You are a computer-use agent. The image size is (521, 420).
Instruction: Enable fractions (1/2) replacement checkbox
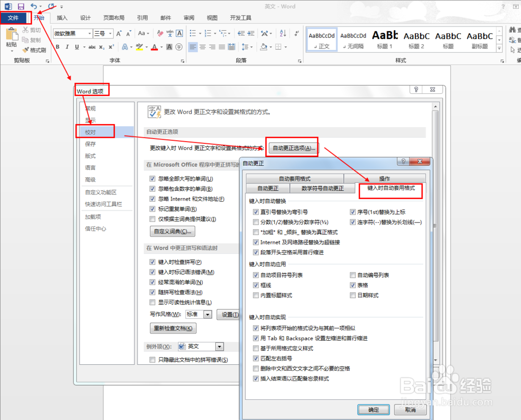click(256, 222)
